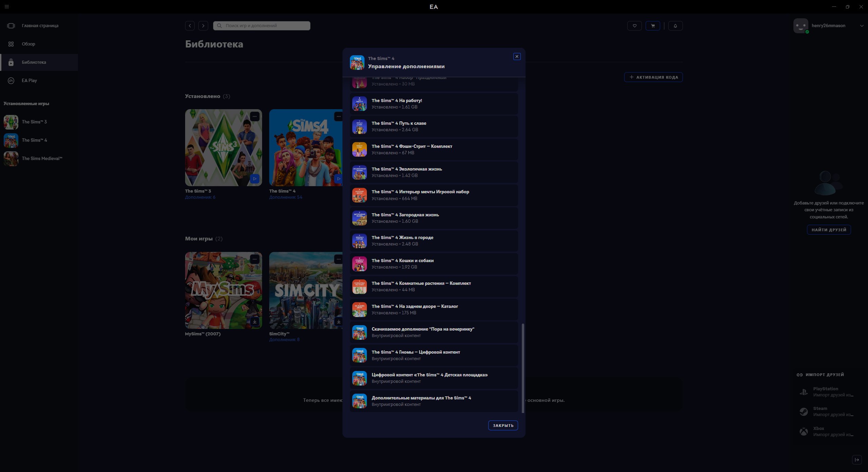Select the Кошки и собаки add-on row
This screenshot has height=472, width=868.
[x=434, y=264]
